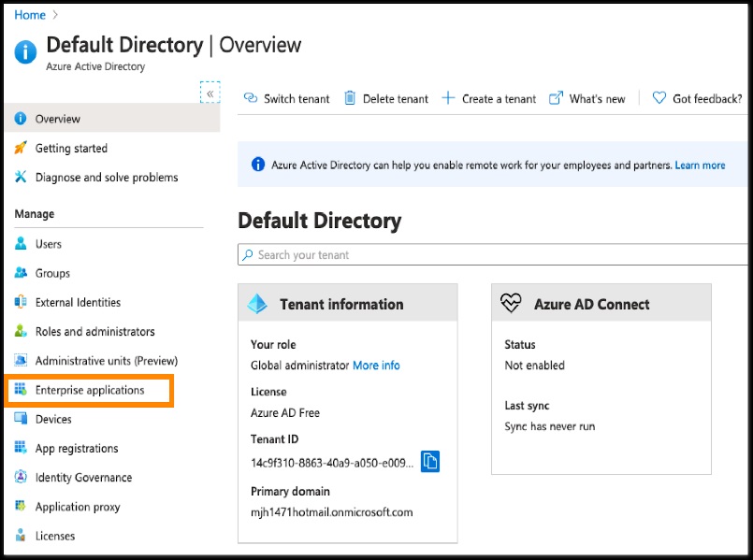Click the App registrations icon
Viewport: 753px width, 560px height.
click(x=21, y=447)
